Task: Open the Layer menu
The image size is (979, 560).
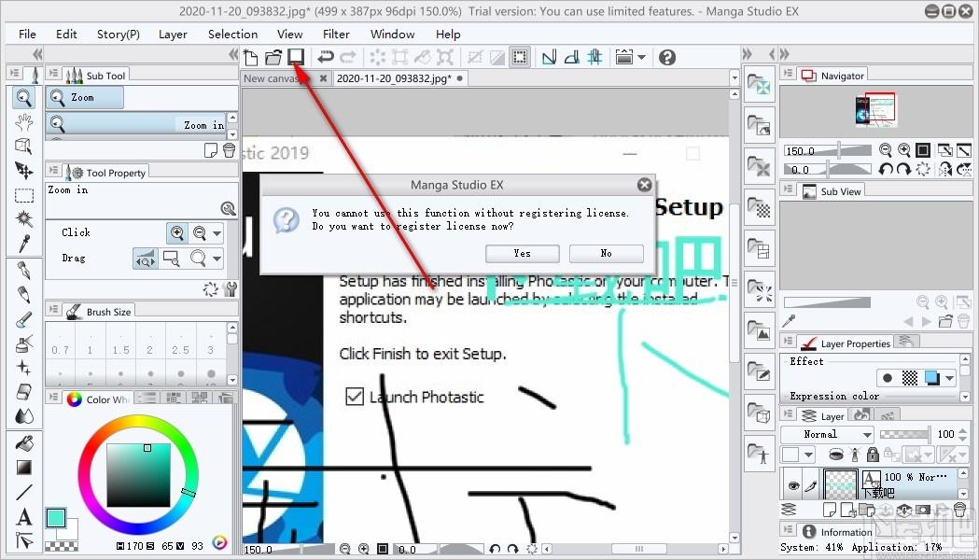Action: click(173, 34)
